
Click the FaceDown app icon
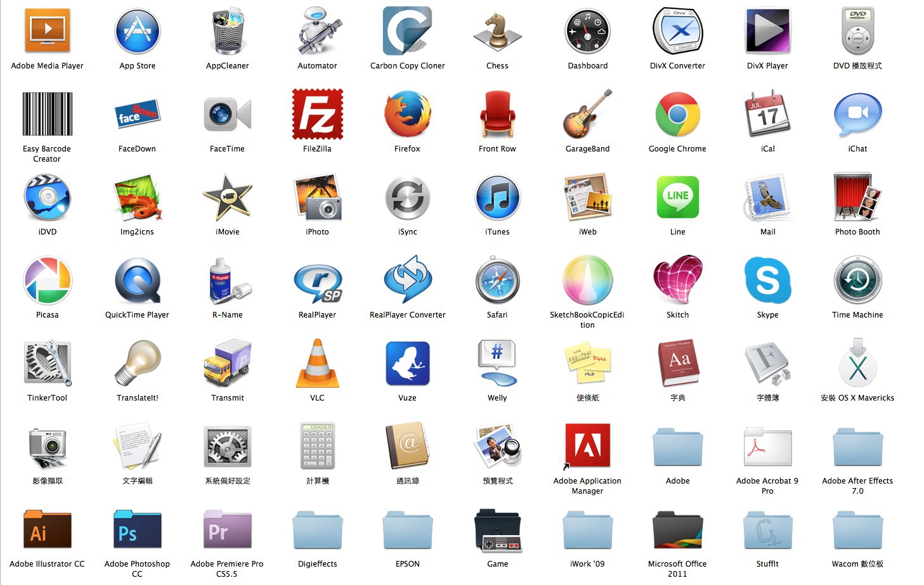(x=138, y=114)
